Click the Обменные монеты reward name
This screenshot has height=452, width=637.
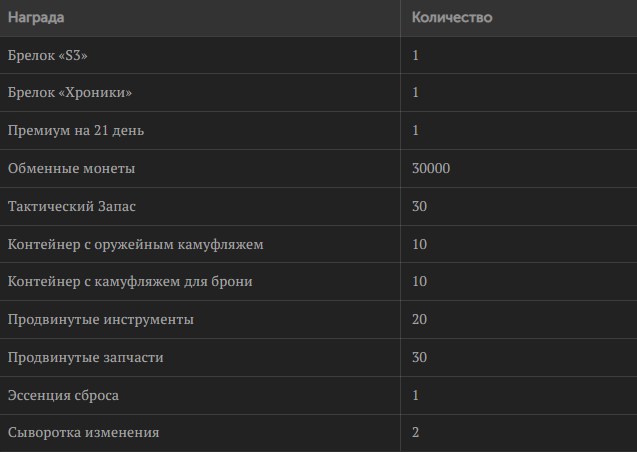pos(72,168)
